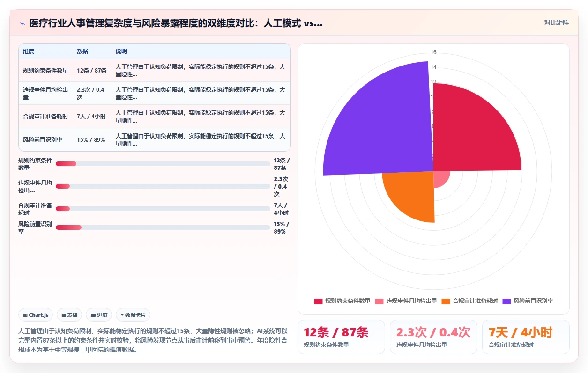Open the 7天 / 4小时 data card
This screenshot has width=588, height=373.
coord(526,337)
